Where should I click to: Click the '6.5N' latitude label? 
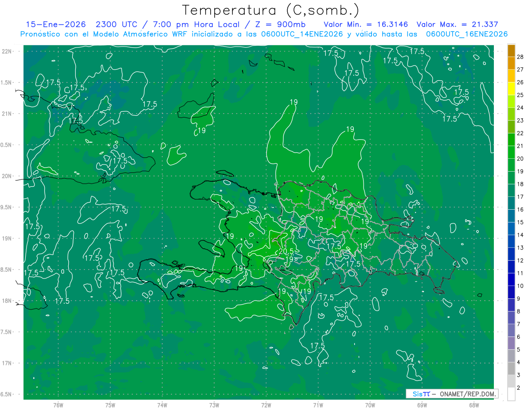pyautogui.click(x=7, y=394)
